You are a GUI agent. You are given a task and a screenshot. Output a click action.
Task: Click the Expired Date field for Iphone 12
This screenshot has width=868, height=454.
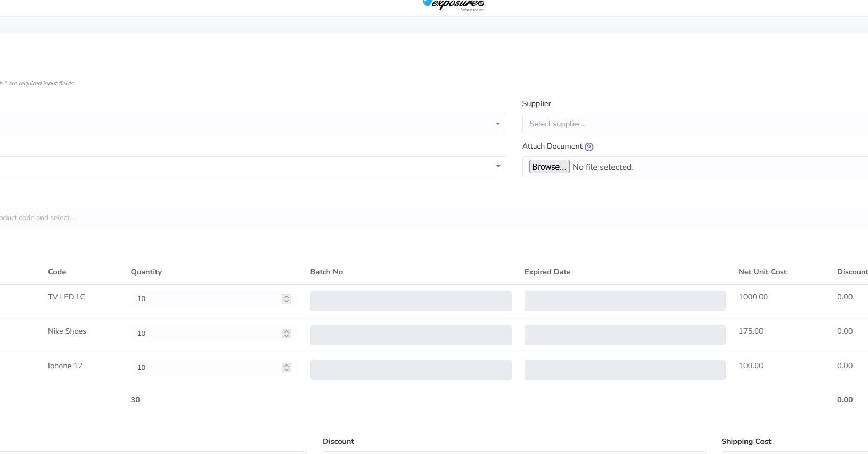(625, 370)
